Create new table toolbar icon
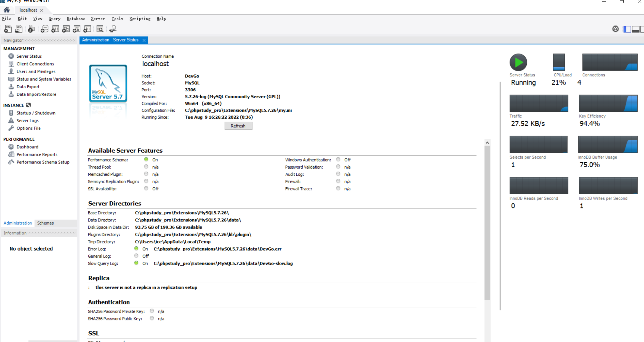The width and height of the screenshot is (644, 342). click(55, 29)
